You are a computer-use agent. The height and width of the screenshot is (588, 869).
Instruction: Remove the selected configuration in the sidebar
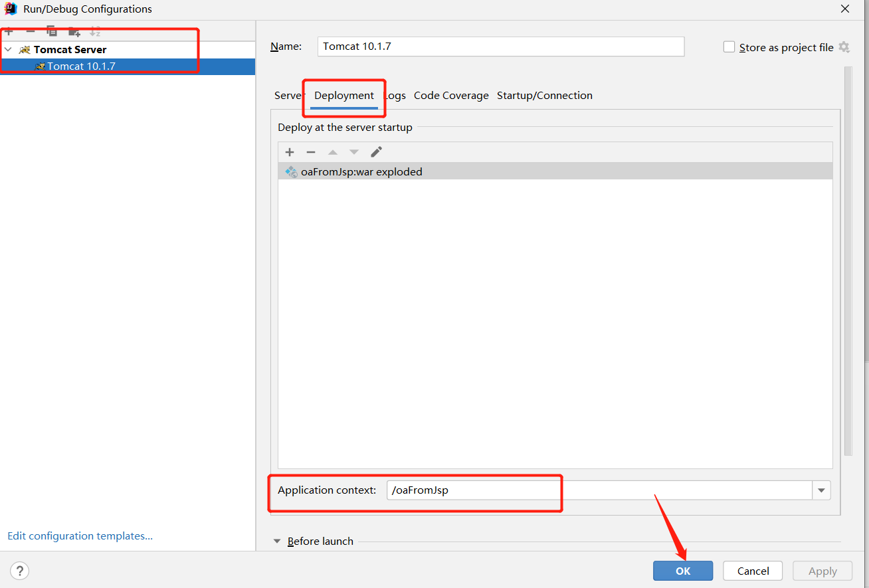(31, 31)
